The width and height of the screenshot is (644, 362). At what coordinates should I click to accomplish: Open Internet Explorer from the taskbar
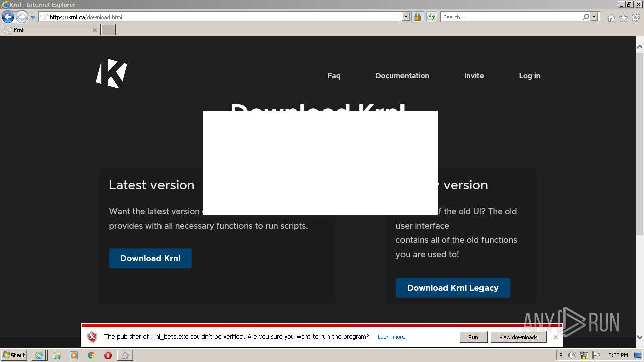point(39,355)
